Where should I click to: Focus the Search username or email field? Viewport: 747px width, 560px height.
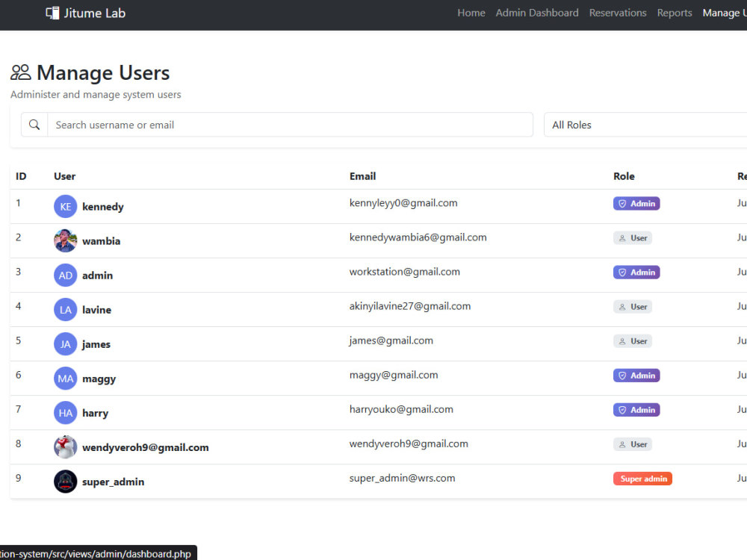pos(290,125)
